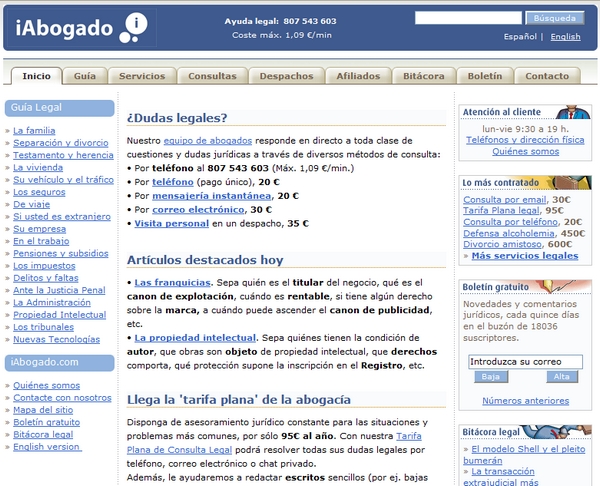Open correo electrónico consultation link
Image resolution: width=600 pixels, height=486 pixels.
pyautogui.click(x=198, y=209)
